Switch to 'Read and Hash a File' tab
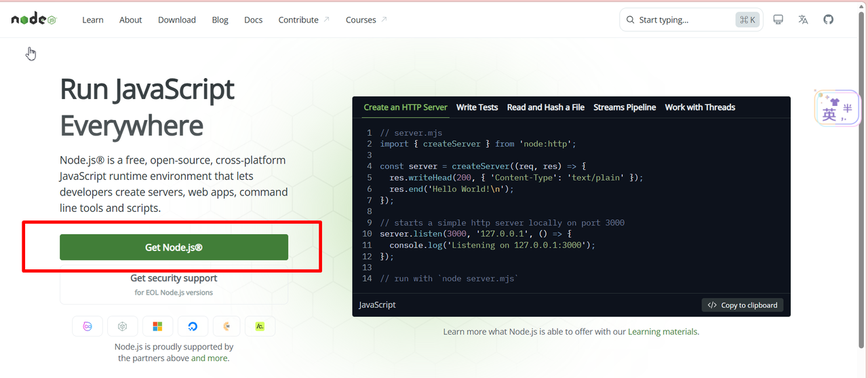Screen dimensions: 868x378 pyautogui.click(x=546, y=107)
